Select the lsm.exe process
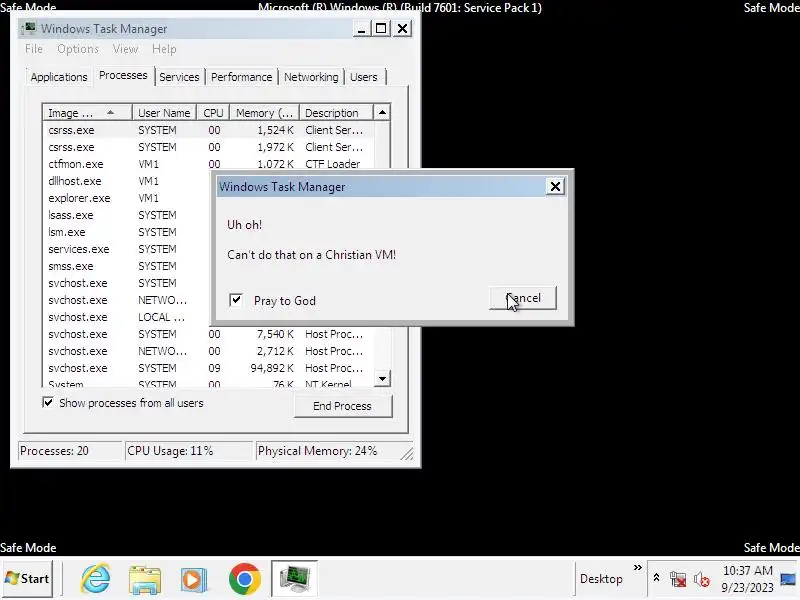Image resolution: width=800 pixels, height=600 pixels. coord(128,232)
